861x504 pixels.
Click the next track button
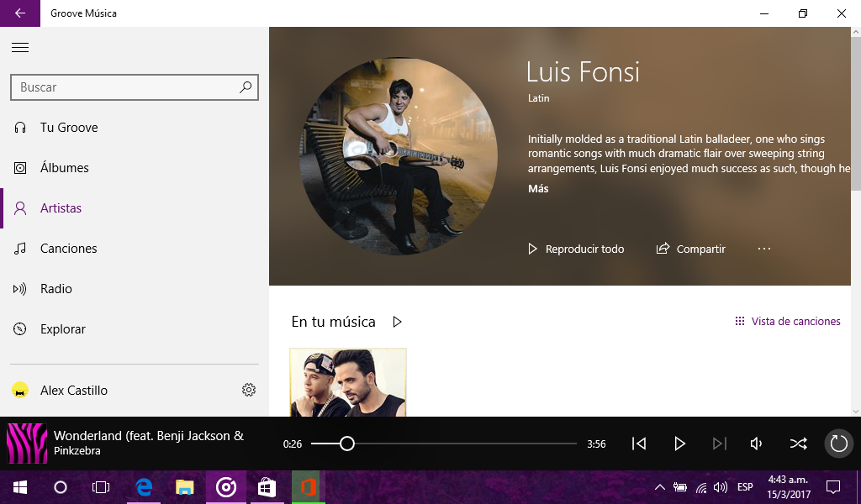tap(720, 444)
